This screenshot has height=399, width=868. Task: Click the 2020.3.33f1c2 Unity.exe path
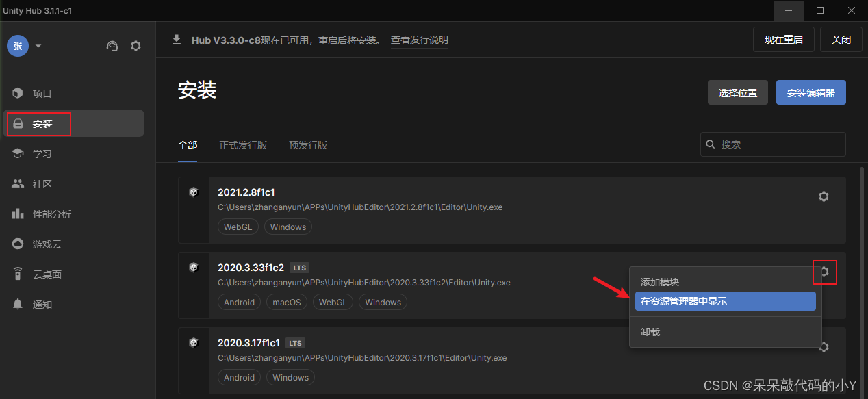pos(364,283)
